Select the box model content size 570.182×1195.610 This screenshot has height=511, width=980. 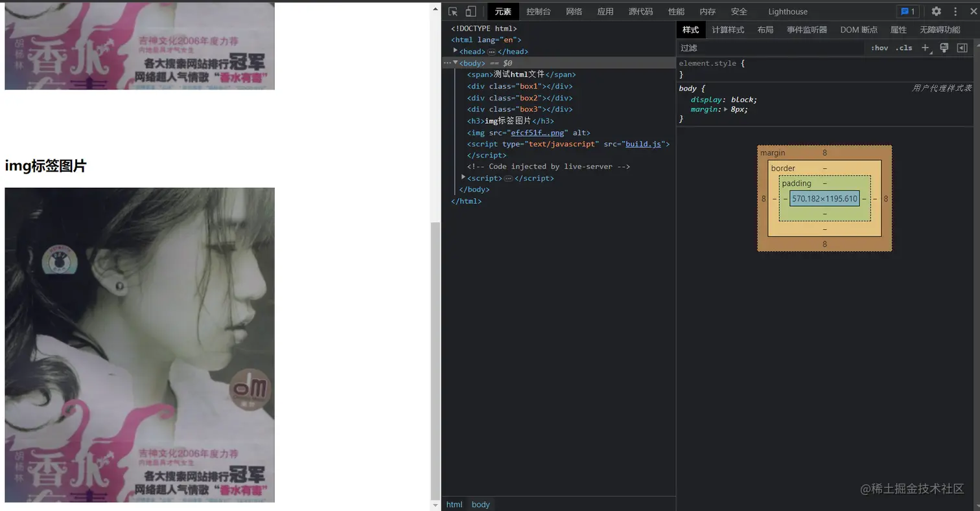coord(824,199)
